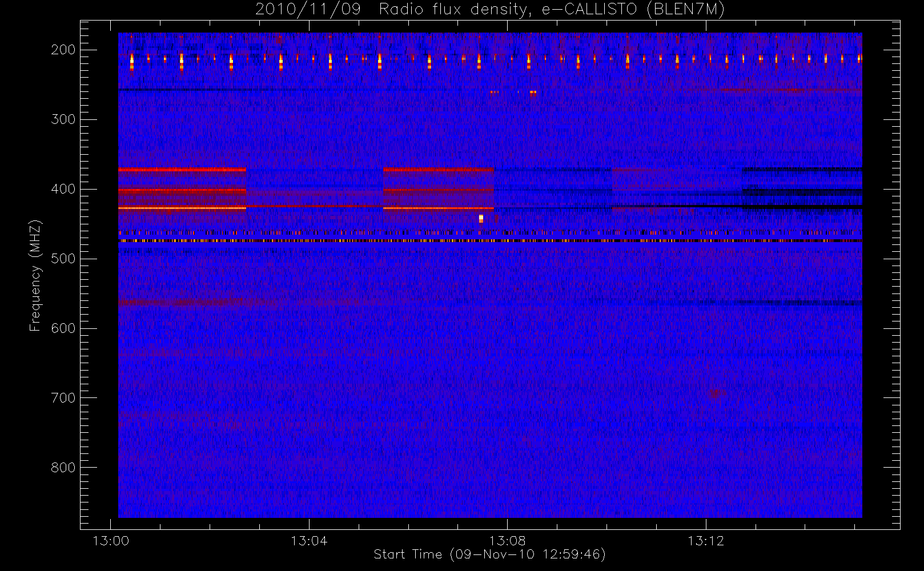
Task: Click the 300 frequency tick label
Action: point(63,119)
